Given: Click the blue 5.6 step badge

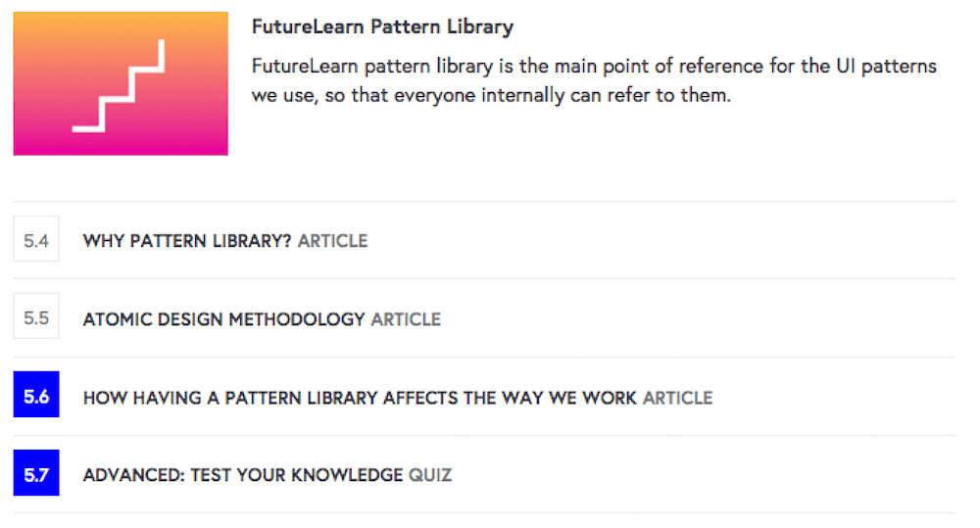Looking at the screenshot, I should [36, 397].
